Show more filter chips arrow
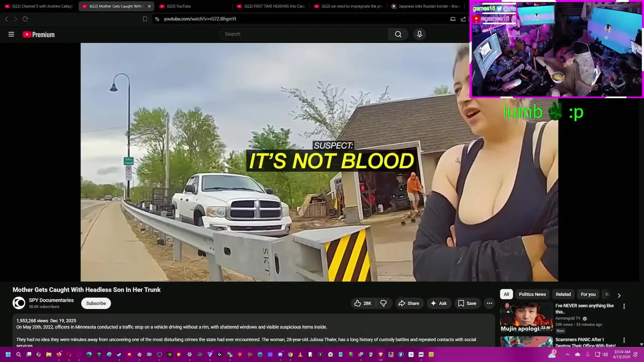 (619, 295)
